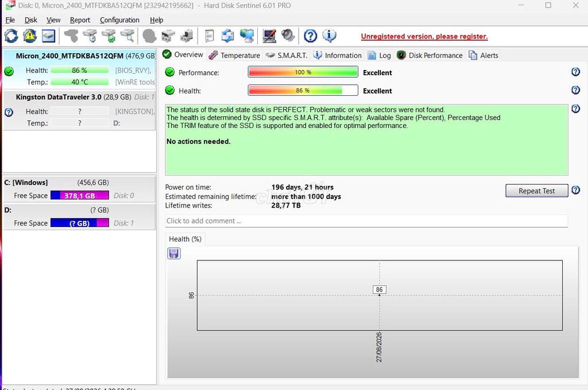Click the floppy save icon above health graph

(x=173, y=253)
